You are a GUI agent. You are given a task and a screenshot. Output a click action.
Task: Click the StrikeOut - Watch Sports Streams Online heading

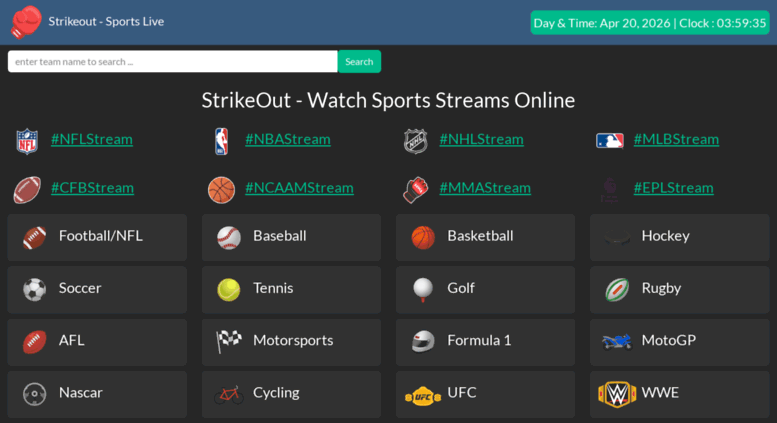(388, 100)
